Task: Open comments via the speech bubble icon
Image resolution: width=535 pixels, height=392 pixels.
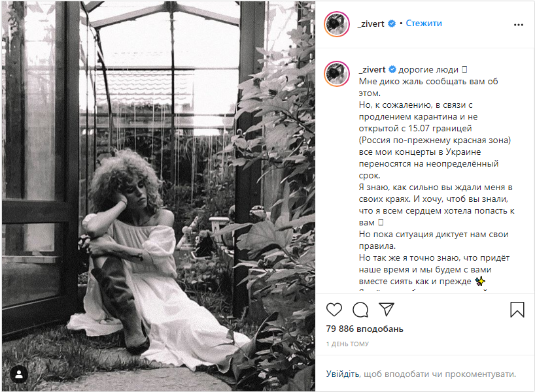Action: (360, 310)
